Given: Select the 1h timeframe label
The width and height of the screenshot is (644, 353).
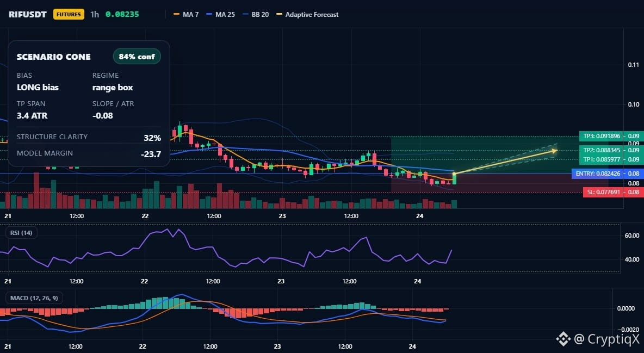Looking at the screenshot, I should [x=95, y=14].
